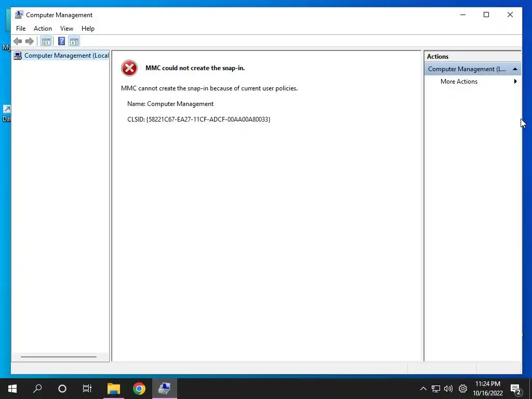Show hidden tray icons chevron
This screenshot has width=532, height=399.
tap(423, 389)
